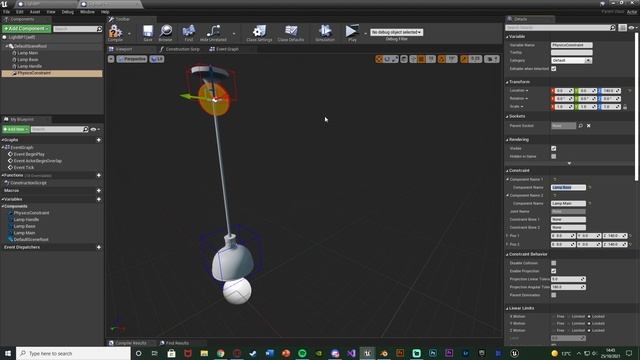Switch to Construction Script tab

179,49
